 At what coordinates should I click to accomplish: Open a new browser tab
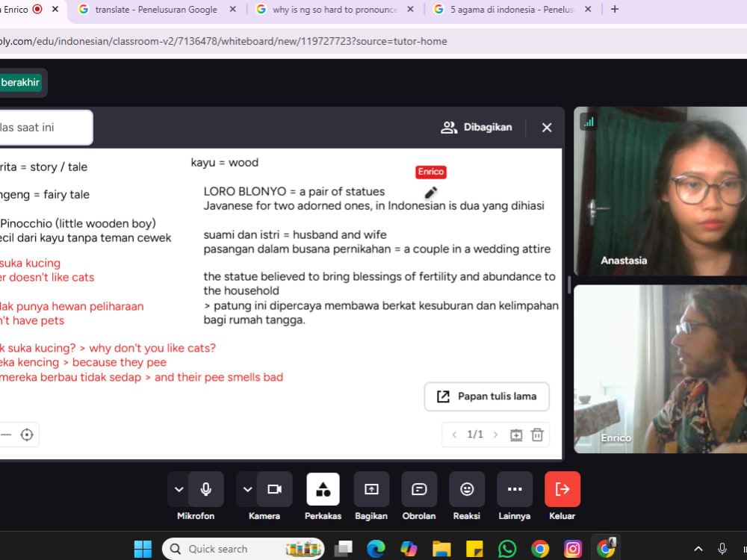tap(615, 9)
